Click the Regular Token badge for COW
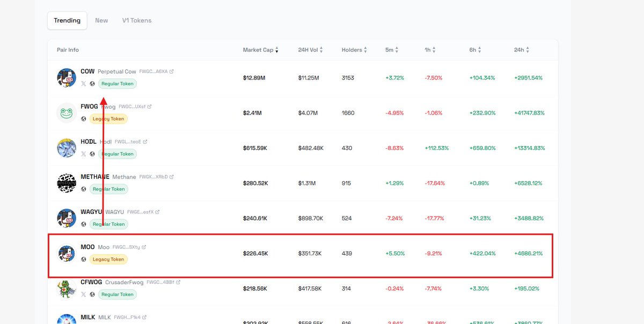The width and height of the screenshot is (644, 324). (x=118, y=84)
